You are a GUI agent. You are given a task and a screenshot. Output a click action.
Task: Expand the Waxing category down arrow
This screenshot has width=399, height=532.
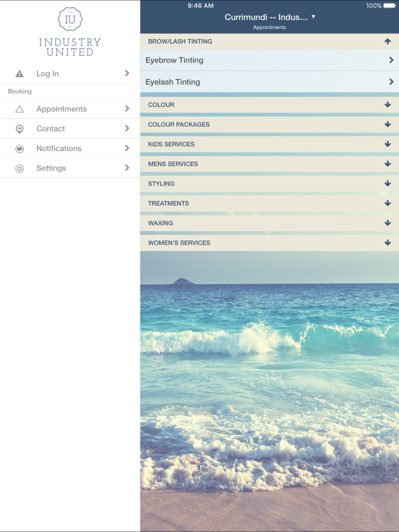(x=387, y=223)
